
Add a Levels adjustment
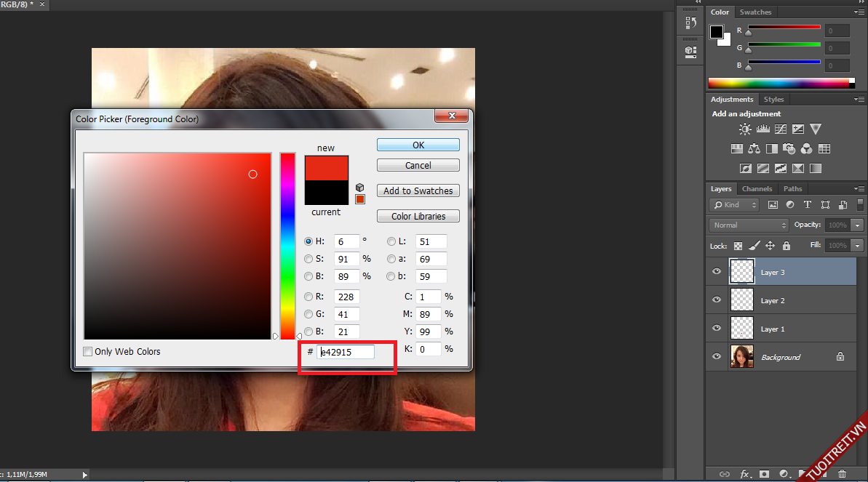763,129
